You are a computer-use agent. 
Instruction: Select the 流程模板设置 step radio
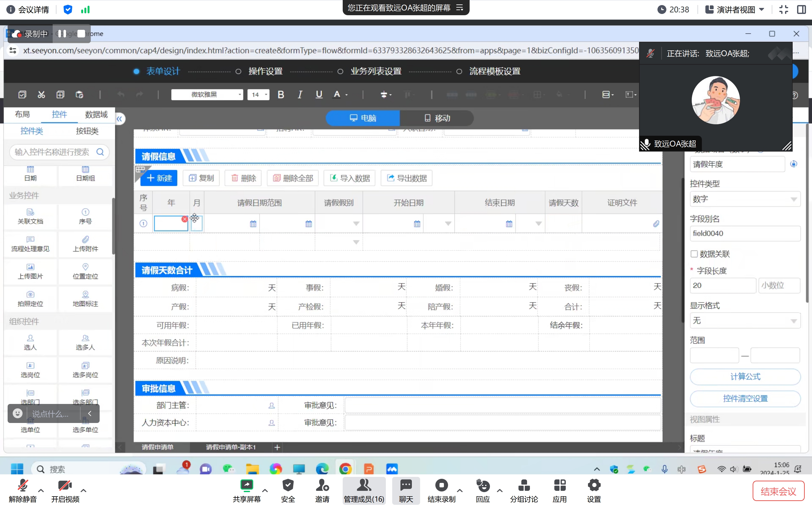click(x=459, y=71)
